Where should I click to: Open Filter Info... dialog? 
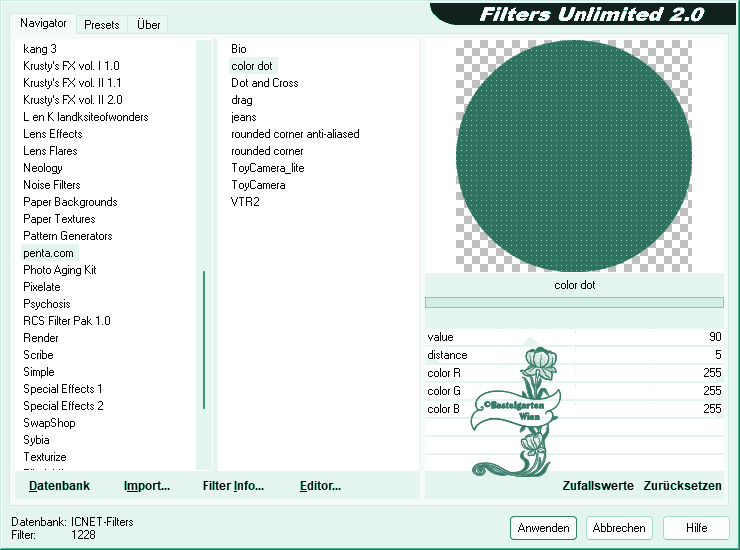233,486
